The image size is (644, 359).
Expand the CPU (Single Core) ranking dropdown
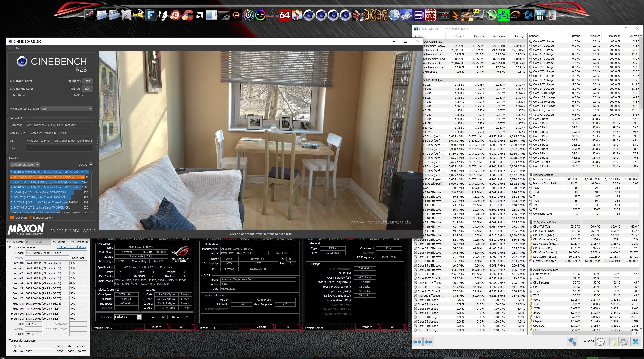(x=25, y=165)
